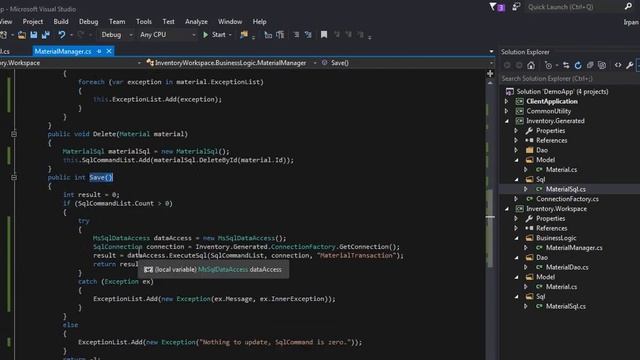The width and height of the screenshot is (640, 360).
Task: Open a file with the toolbar folder icon
Action: [x=22, y=35]
